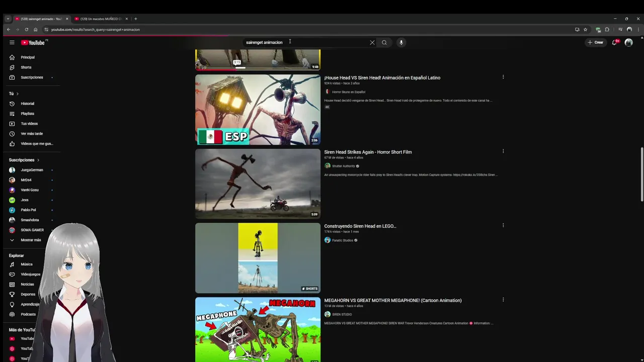Open options for MEGAHORN VS GREAT MOTHER MEGAPHONE
644x362 pixels.
[503, 300]
